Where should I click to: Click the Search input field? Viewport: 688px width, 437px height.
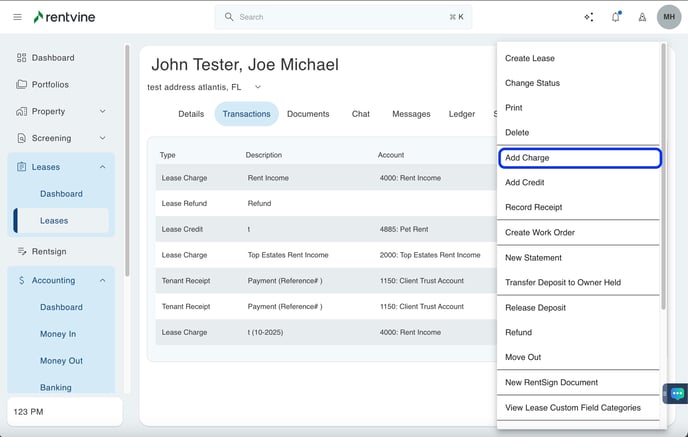[x=342, y=17]
